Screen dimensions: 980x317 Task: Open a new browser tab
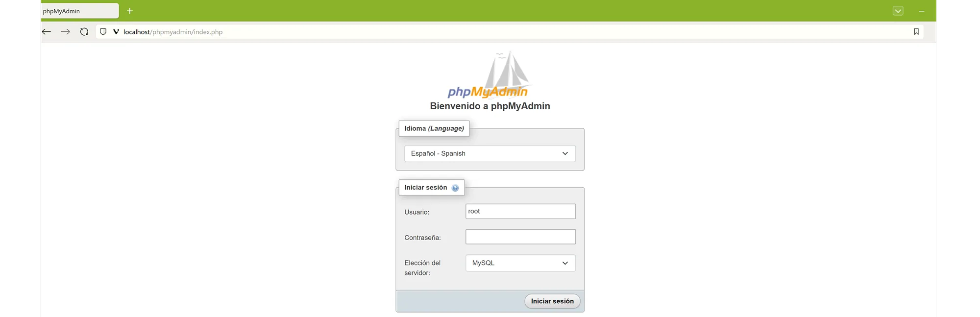tap(130, 11)
